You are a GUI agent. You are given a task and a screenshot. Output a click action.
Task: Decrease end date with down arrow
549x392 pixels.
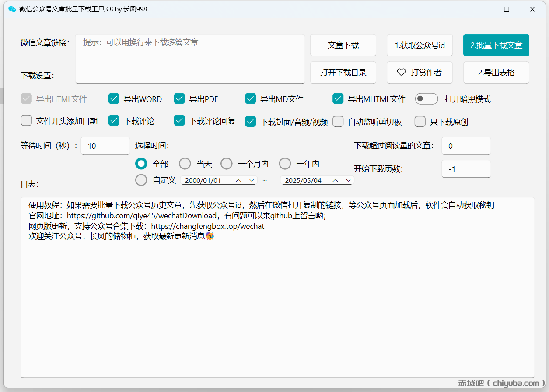click(x=348, y=180)
